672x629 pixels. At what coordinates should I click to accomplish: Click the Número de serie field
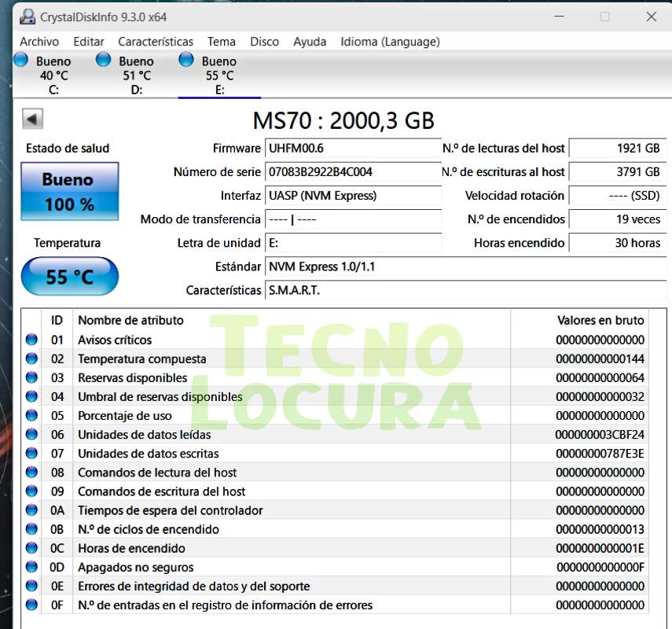point(353,172)
